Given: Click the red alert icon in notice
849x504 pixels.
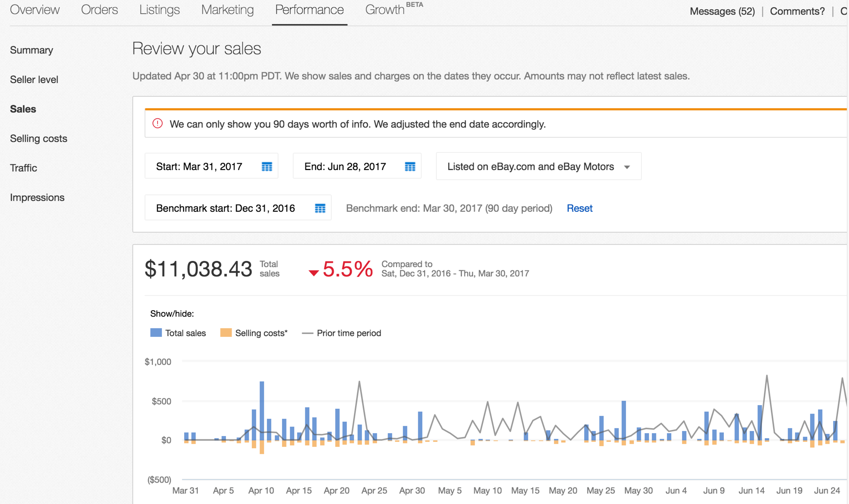Looking at the screenshot, I should [x=158, y=124].
